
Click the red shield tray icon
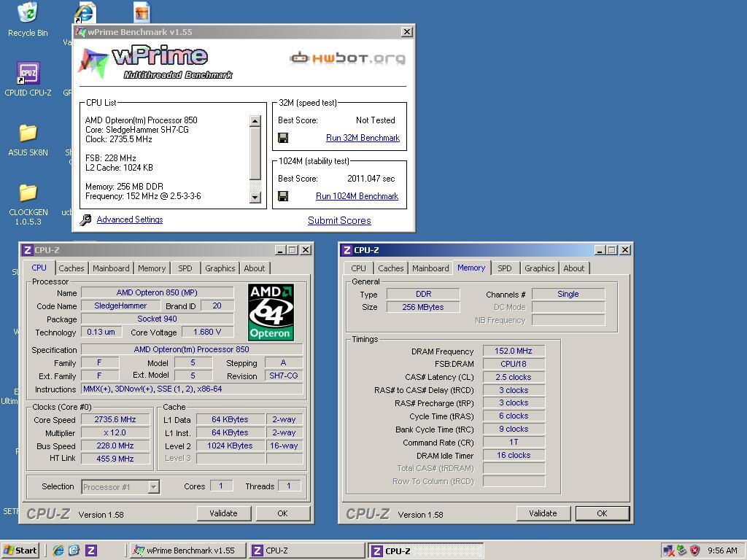click(x=694, y=551)
